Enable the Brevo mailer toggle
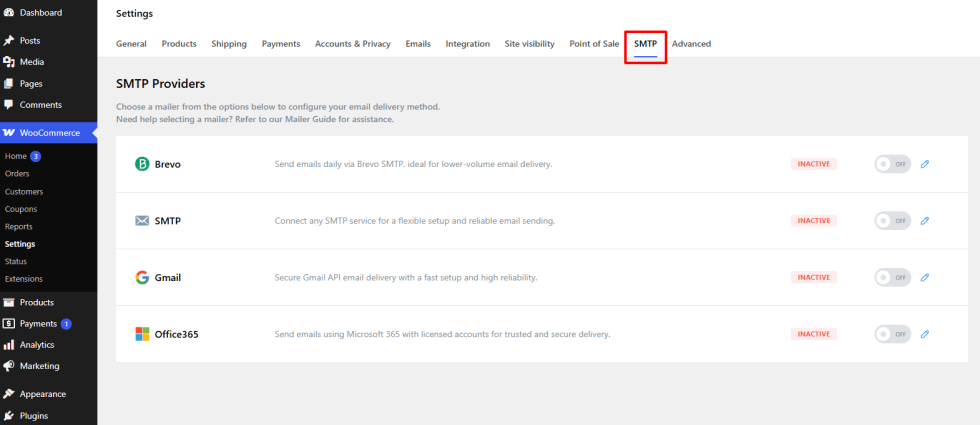The image size is (980, 425). click(892, 164)
